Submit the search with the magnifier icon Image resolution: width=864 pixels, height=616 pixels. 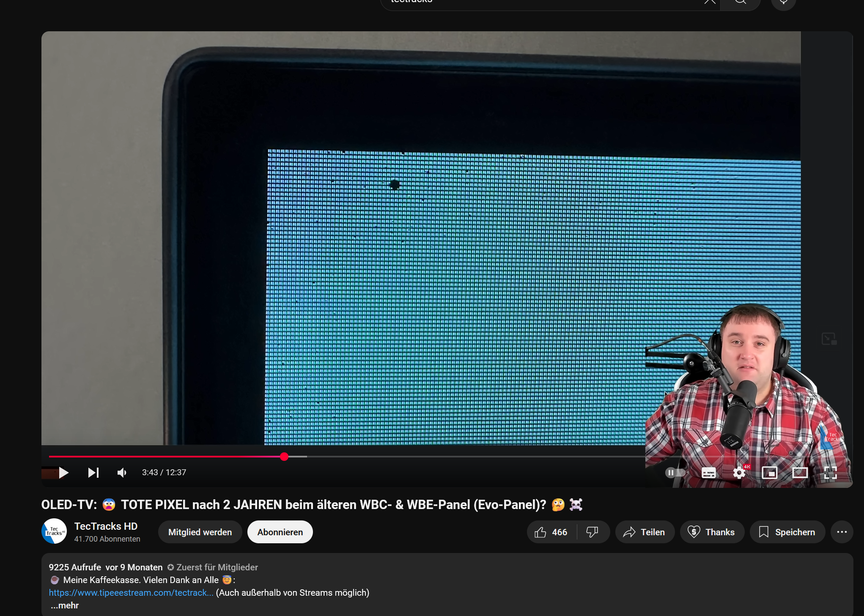click(x=740, y=1)
